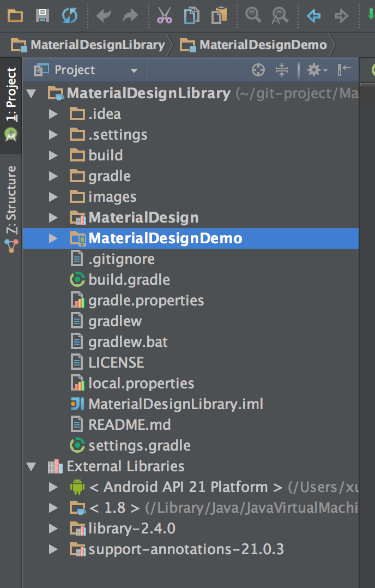Expand the Android API 21 Platform node
Screen dimensions: 375x588
53,487
